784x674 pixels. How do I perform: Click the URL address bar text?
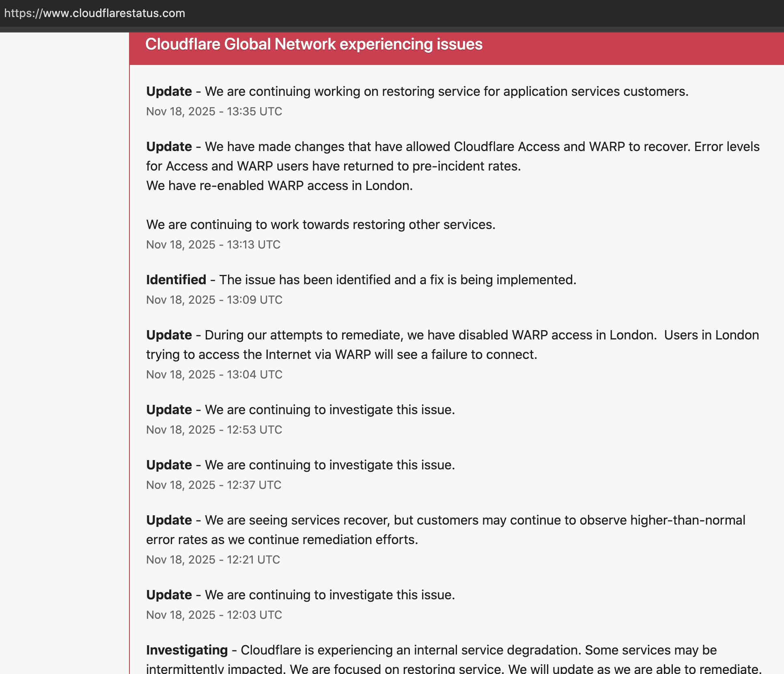point(95,13)
